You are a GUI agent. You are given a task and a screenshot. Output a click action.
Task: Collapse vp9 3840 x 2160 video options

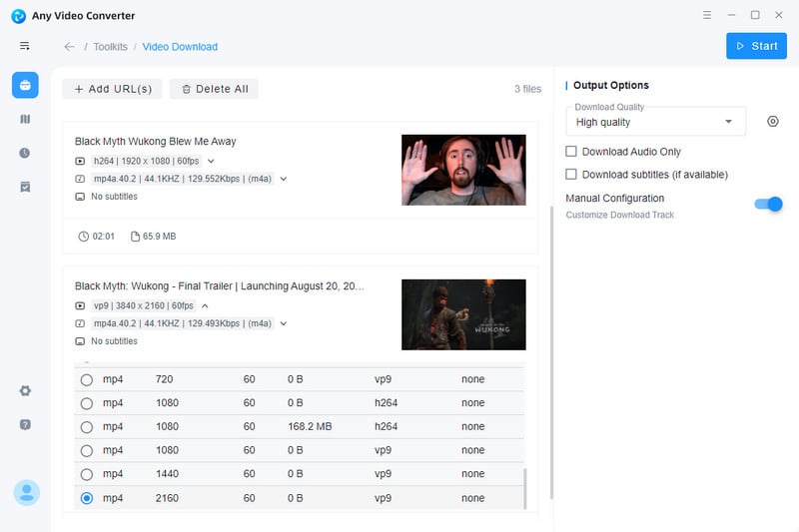tap(205, 306)
